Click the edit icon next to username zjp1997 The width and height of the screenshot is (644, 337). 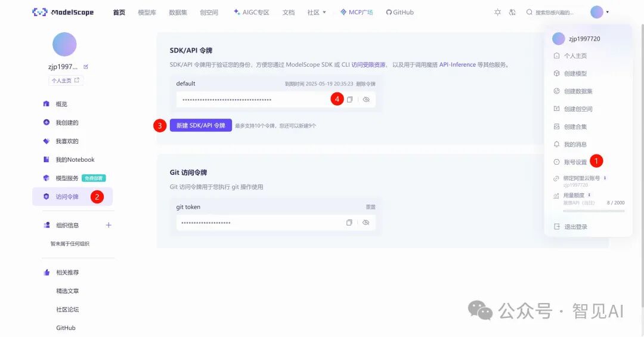point(86,67)
